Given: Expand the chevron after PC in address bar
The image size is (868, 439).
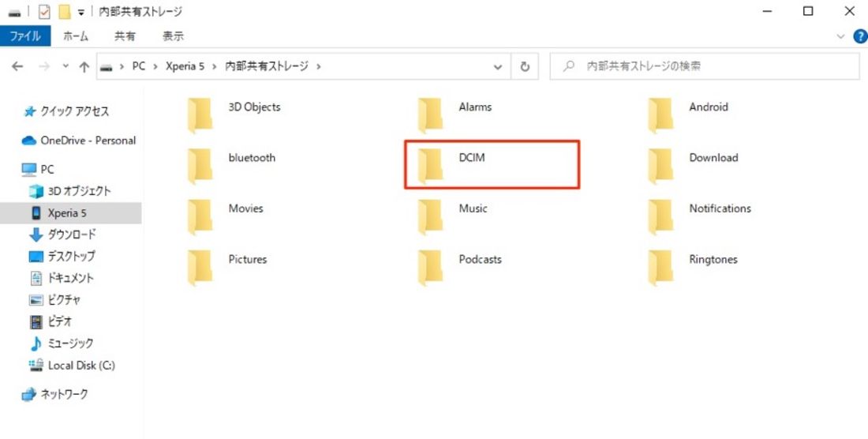Looking at the screenshot, I should tap(155, 66).
